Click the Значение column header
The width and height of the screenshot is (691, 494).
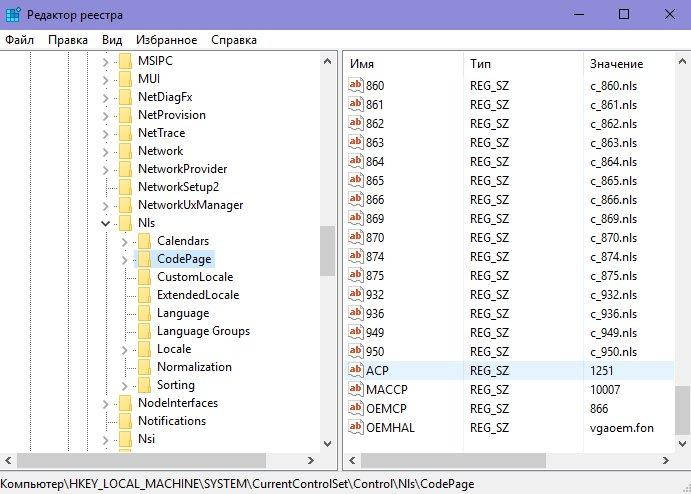pyautogui.click(x=615, y=64)
